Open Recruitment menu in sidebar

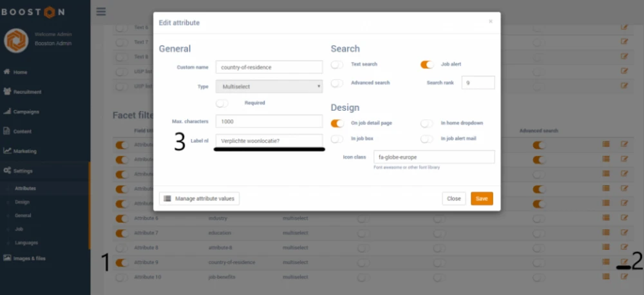point(28,92)
